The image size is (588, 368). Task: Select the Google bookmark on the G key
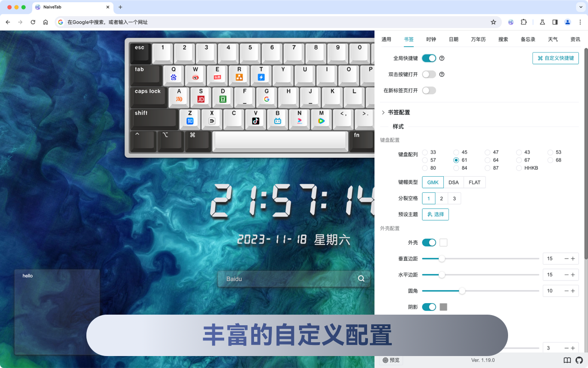click(267, 98)
